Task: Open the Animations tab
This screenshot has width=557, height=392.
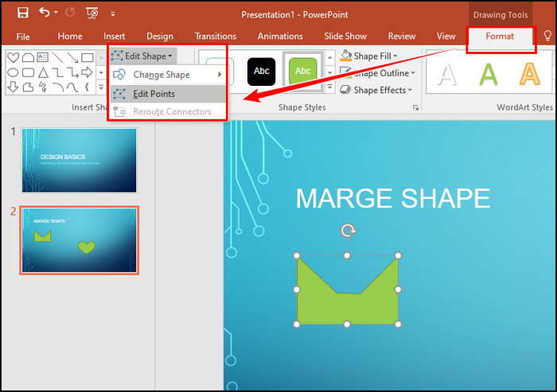Action: [x=280, y=37]
